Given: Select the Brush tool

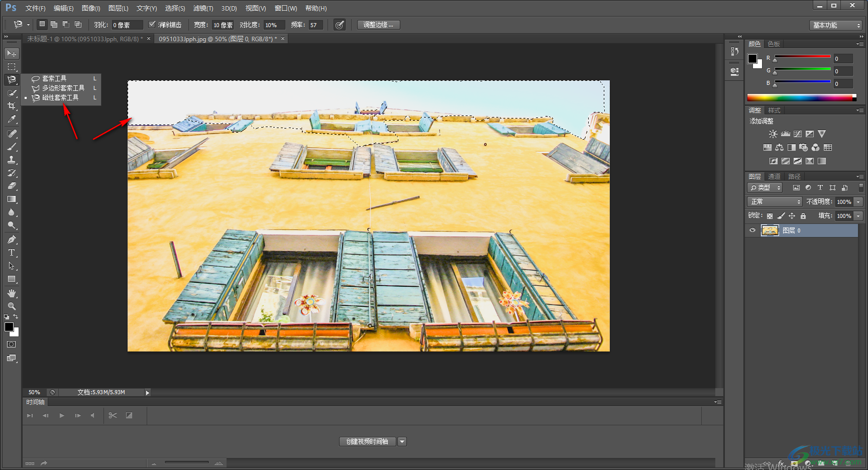Looking at the screenshot, I should click(x=12, y=147).
